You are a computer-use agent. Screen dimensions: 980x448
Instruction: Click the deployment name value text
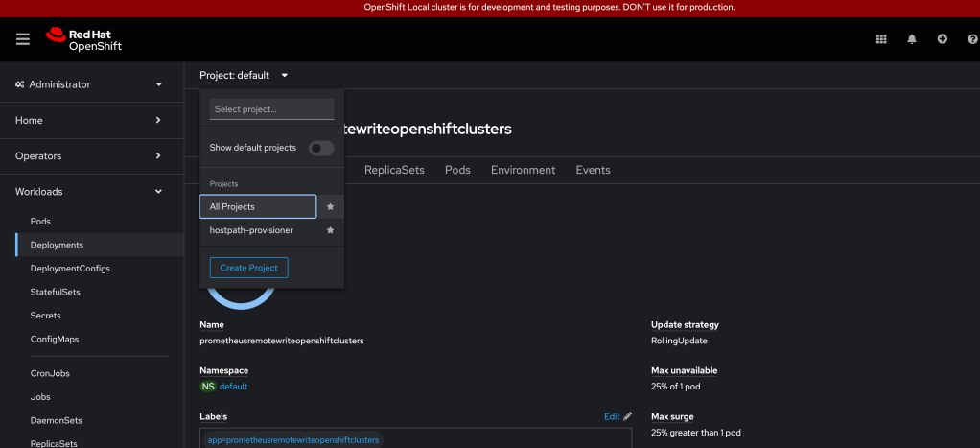click(282, 341)
